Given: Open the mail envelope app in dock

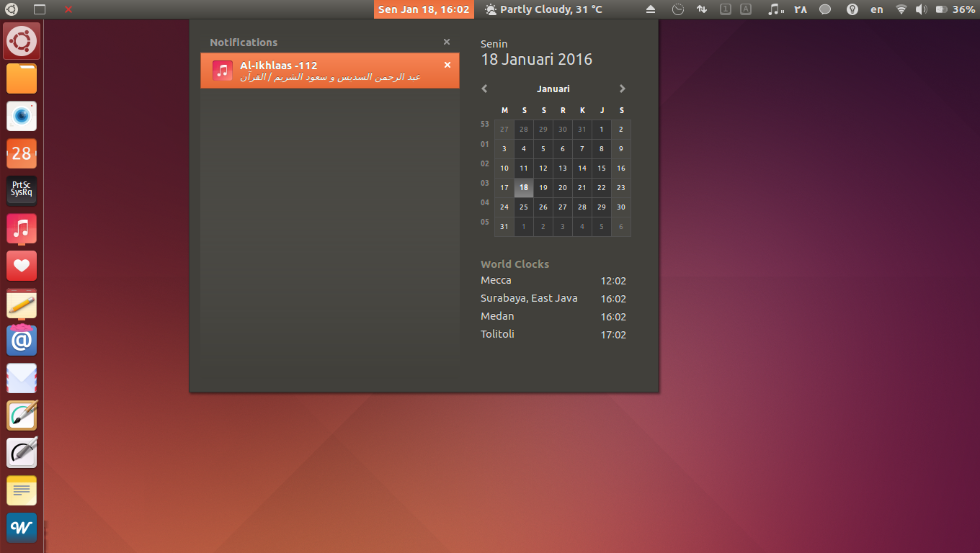Looking at the screenshot, I should tap(22, 378).
